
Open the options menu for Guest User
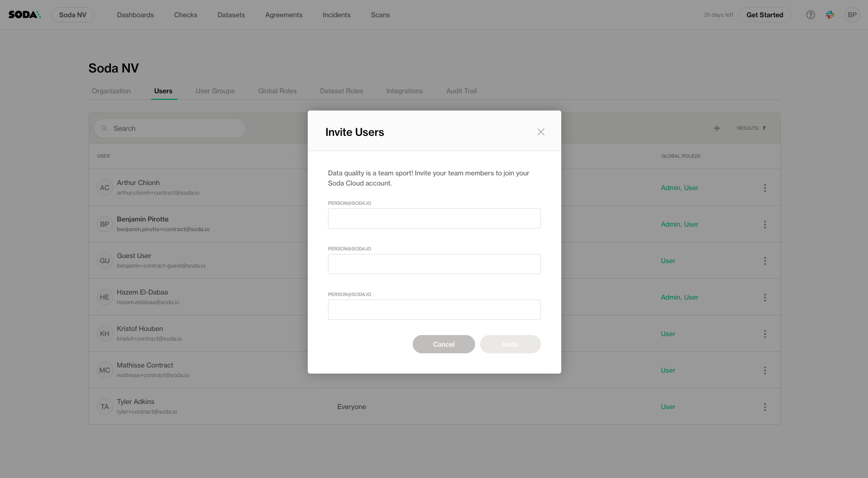pos(765,261)
